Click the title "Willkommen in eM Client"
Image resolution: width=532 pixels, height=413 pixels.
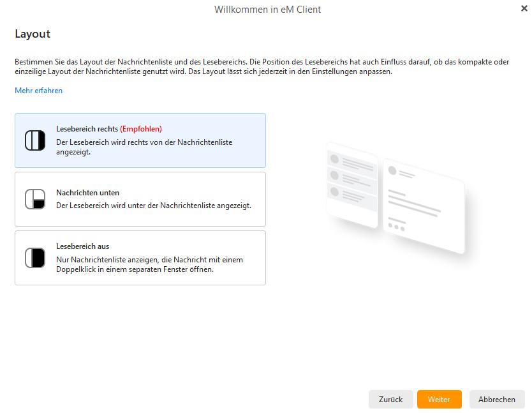click(267, 10)
